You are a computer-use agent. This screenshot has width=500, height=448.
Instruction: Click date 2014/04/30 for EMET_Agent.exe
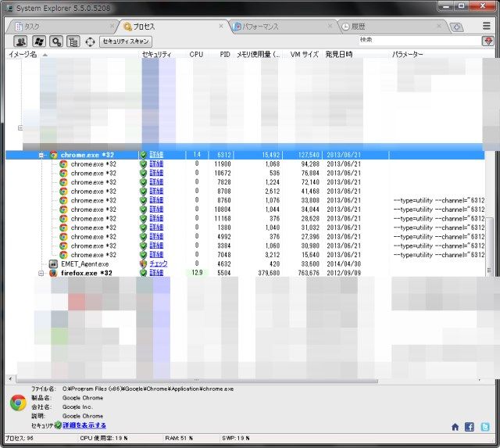[x=344, y=264]
